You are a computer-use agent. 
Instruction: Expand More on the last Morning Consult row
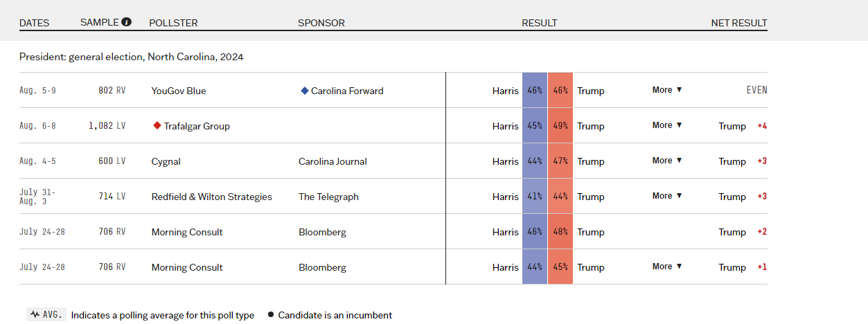[667, 267]
